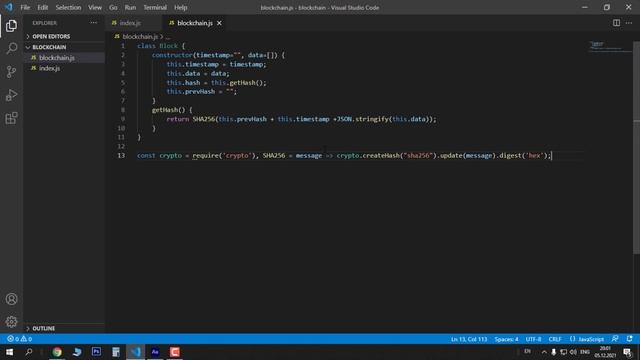The height and width of the screenshot is (360, 640).
Task: Change indentation via Spaces: 4
Action: pyautogui.click(x=506, y=339)
